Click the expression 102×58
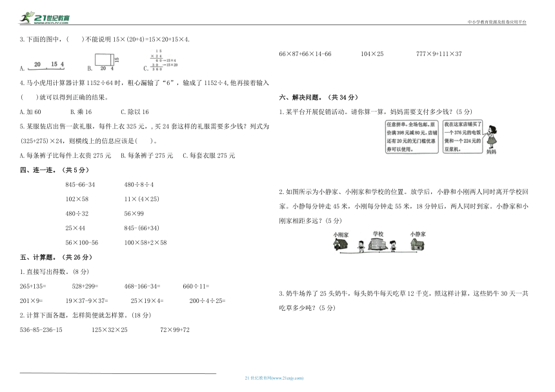 point(77,199)
